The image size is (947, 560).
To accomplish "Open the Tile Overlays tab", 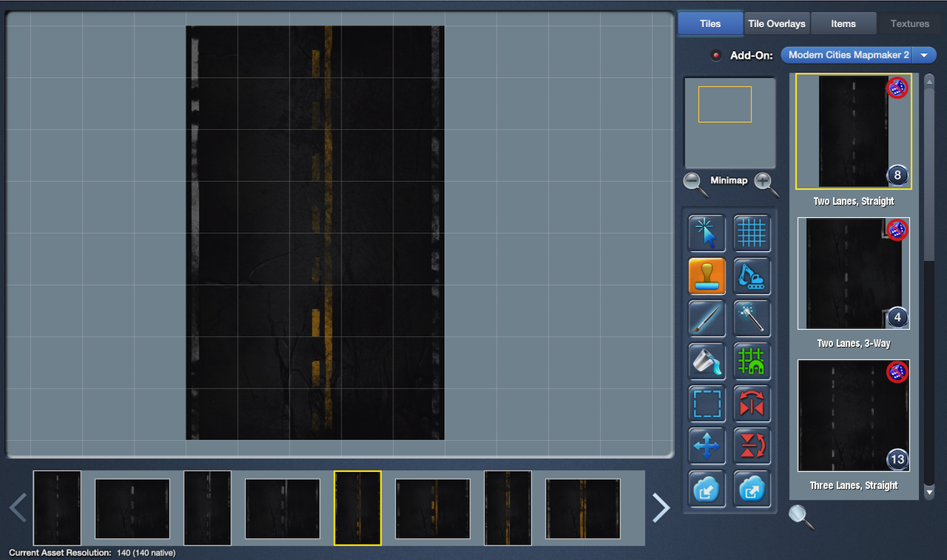I will (x=777, y=24).
